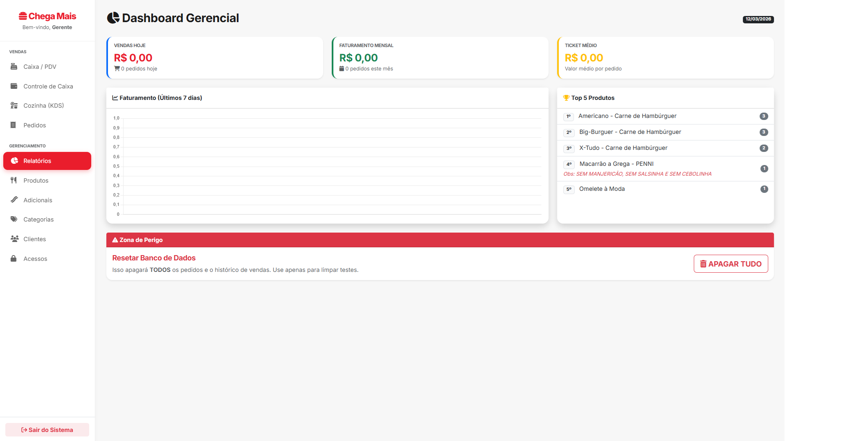Image resolution: width=868 pixels, height=441 pixels.
Task: Go to the Cozinha (KDS) page
Action: click(43, 106)
